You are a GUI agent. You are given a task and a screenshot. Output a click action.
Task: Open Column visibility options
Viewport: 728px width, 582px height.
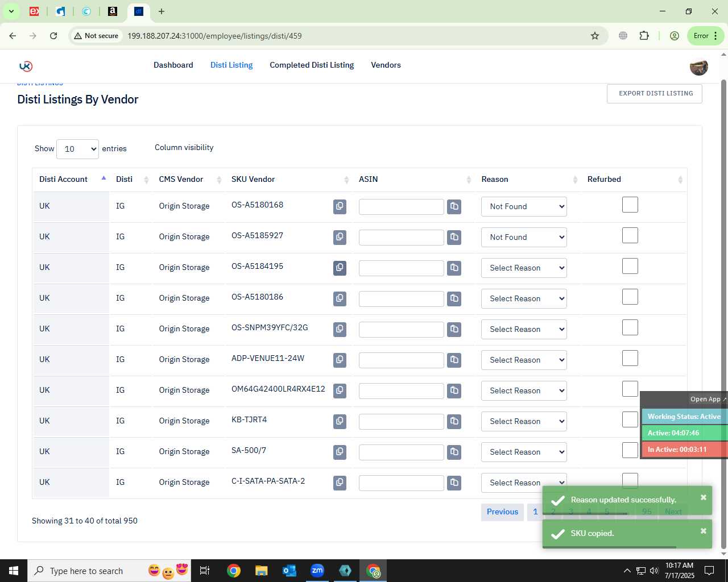coord(184,147)
